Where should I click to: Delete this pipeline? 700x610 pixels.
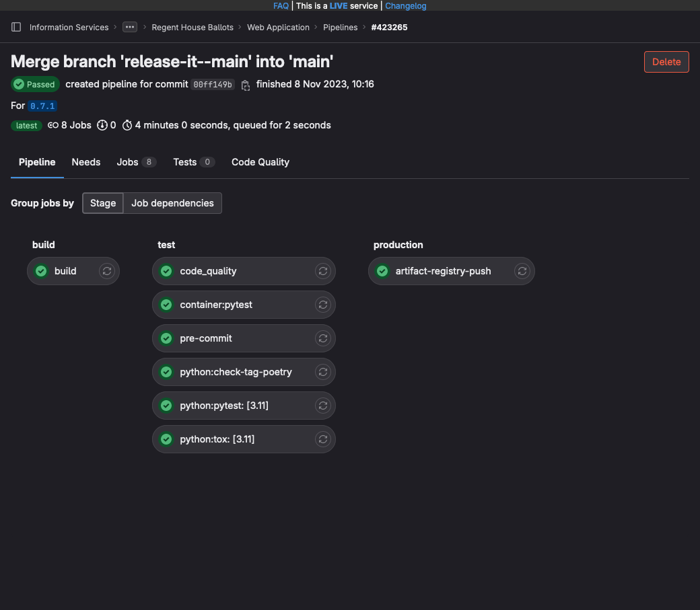[666, 62]
